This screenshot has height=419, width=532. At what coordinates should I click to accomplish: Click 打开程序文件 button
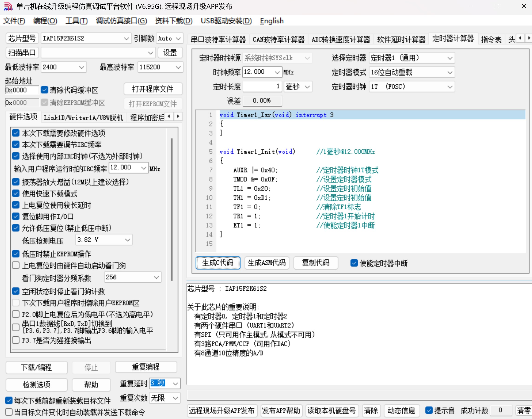(153, 89)
